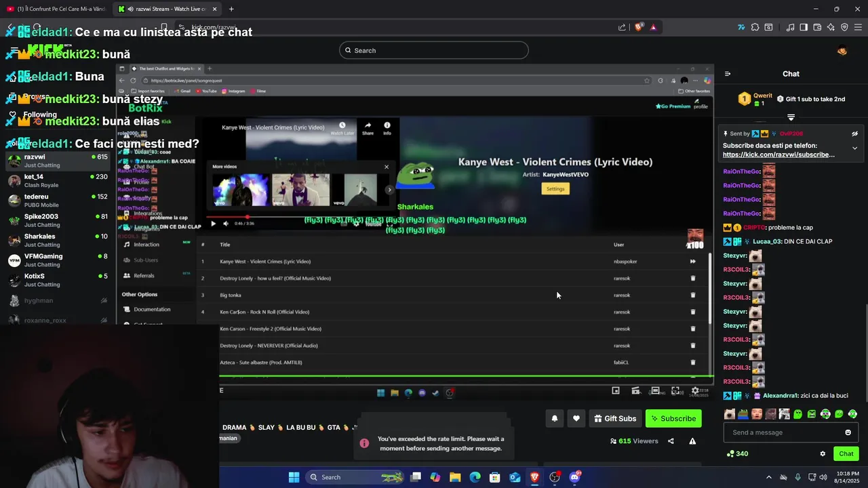Select Ken Carson Freestyle 2 title
868x488 pixels.
(x=271, y=329)
